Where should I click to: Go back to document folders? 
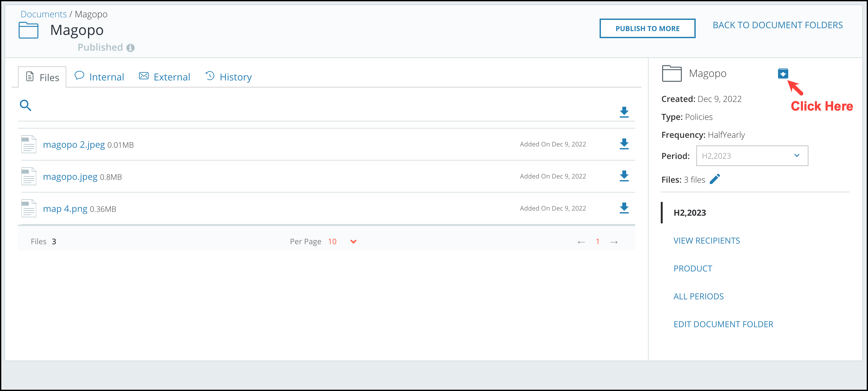point(778,25)
